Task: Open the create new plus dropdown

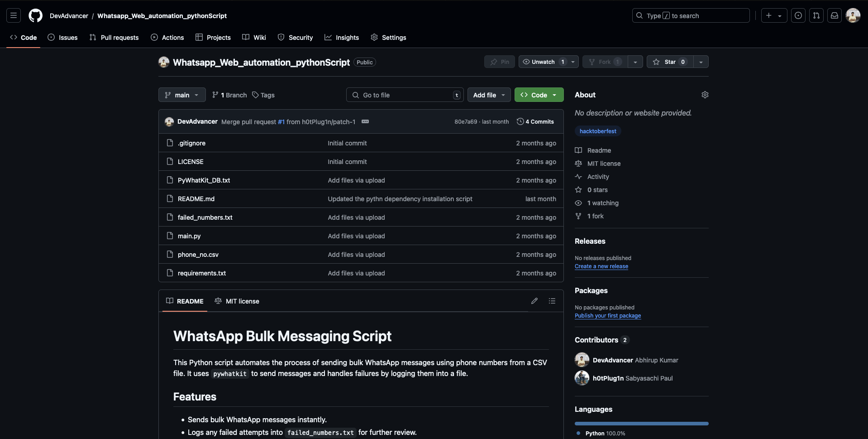Action: point(774,15)
